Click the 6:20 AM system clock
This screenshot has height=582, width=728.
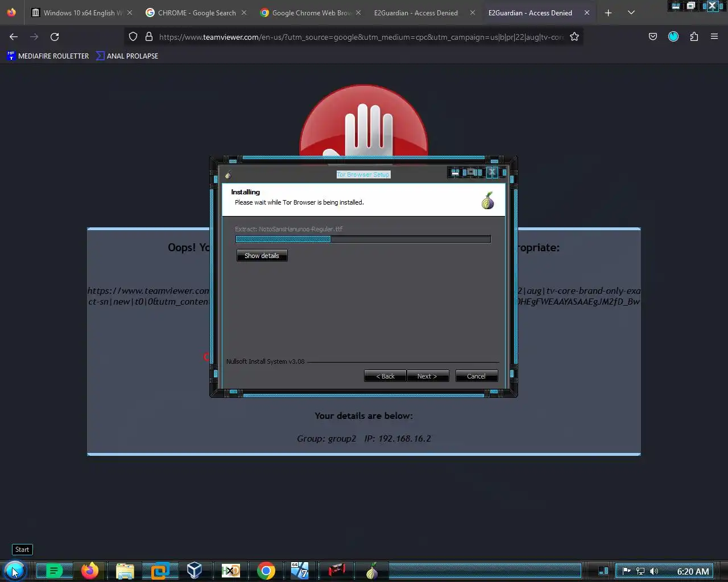click(x=693, y=571)
